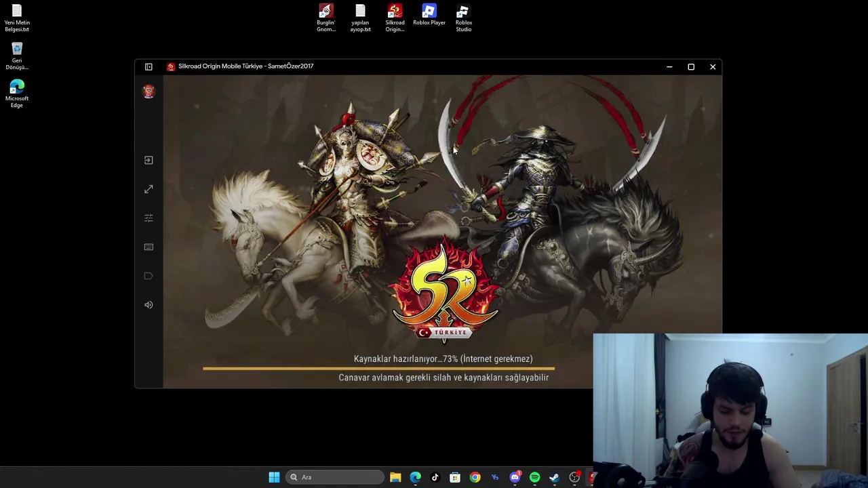Image resolution: width=868 pixels, height=488 pixels.
Task: Click the Silkroad app icon in title bar
Action: tap(171, 66)
